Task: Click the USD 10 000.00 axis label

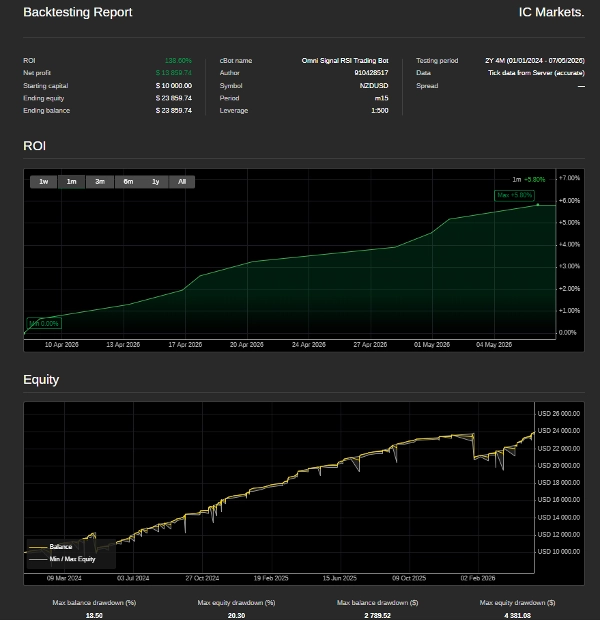Action: 558,552
